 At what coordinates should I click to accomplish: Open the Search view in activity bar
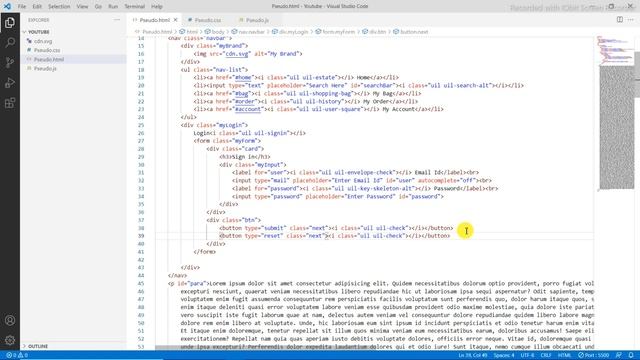click(10, 42)
